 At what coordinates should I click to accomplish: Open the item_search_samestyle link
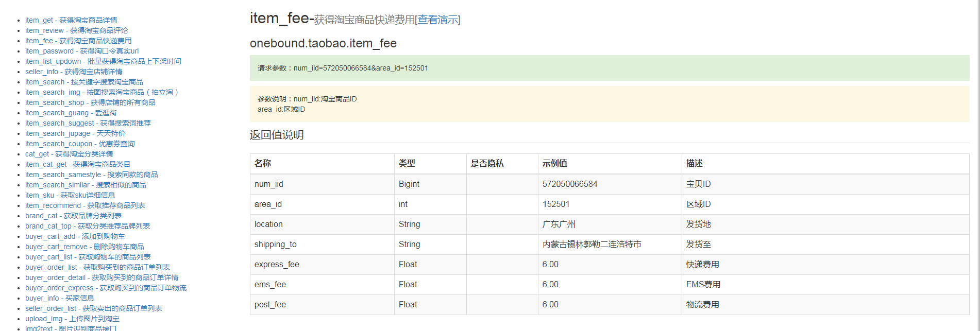[x=92, y=175]
